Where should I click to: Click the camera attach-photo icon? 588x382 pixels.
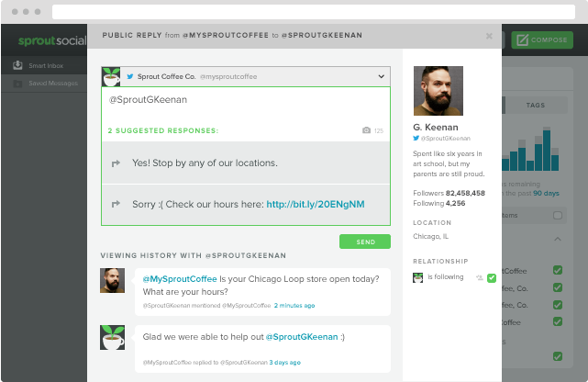click(366, 130)
